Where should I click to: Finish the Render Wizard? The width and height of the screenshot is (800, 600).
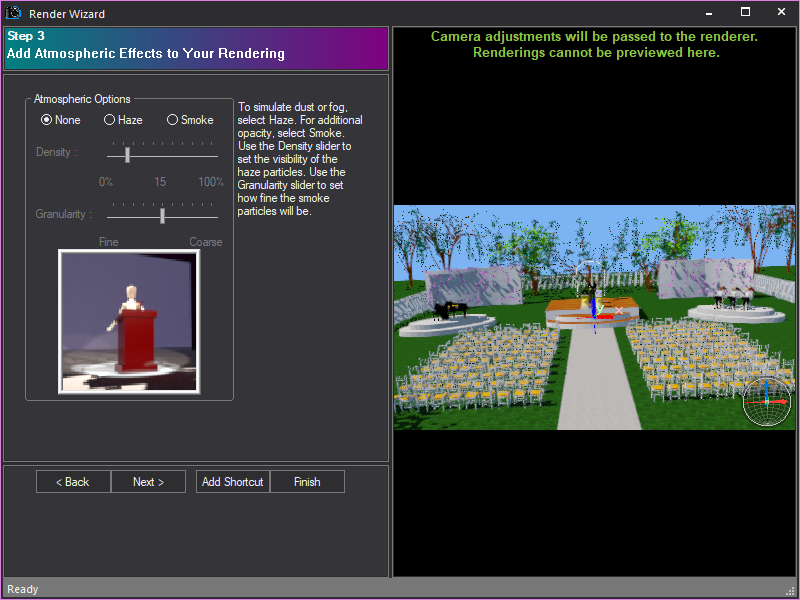[x=307, y=481]
